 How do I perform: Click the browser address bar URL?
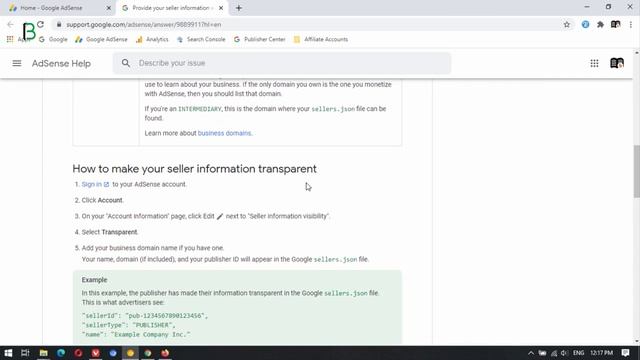point(144,24)
